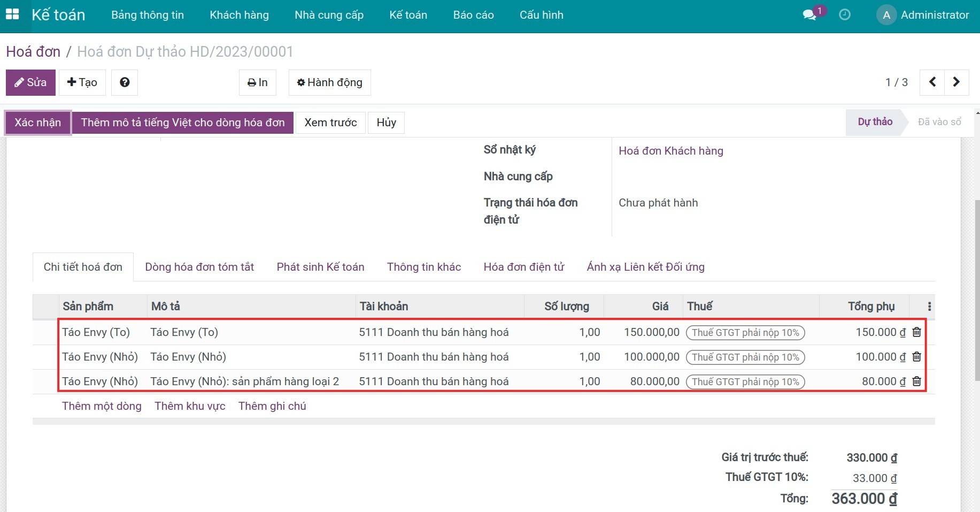Go to previous record arrow
980x512 pixels.
pos(932,82)
